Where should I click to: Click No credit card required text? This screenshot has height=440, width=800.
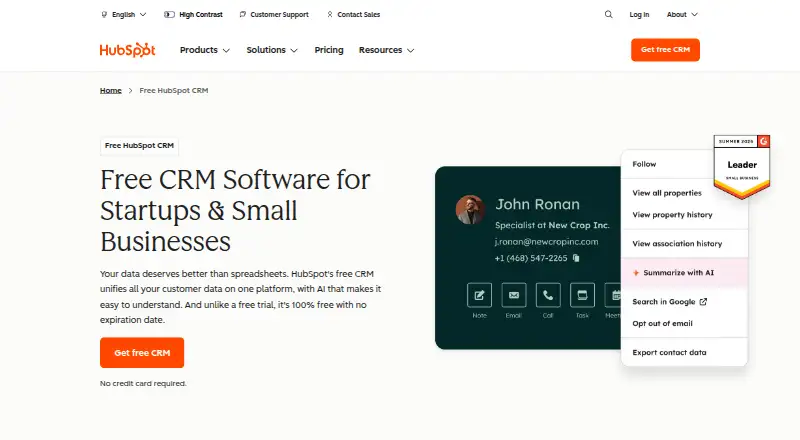pos(143,383)
